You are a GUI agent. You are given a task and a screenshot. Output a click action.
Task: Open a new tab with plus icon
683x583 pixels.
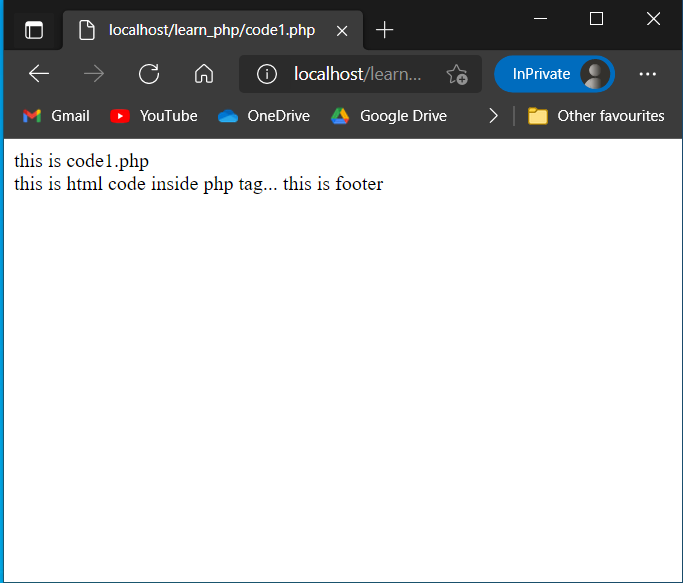pyautogui.click(x=385, y=30)
